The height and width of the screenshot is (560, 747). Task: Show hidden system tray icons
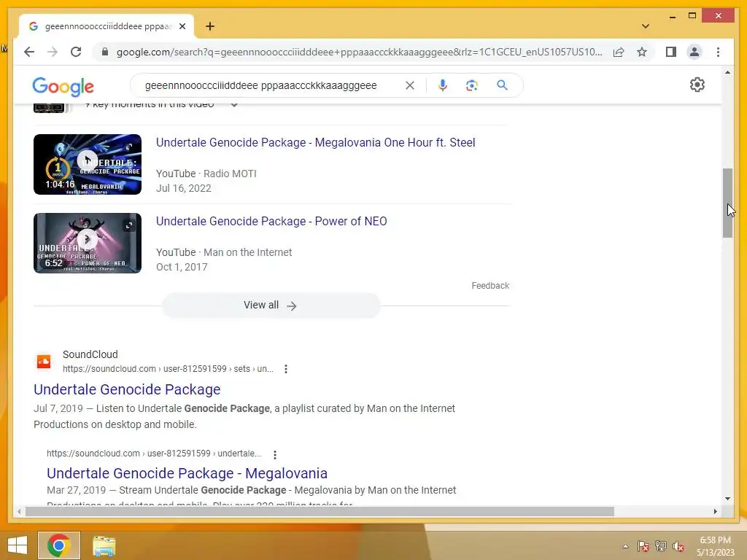pos(625,546)
